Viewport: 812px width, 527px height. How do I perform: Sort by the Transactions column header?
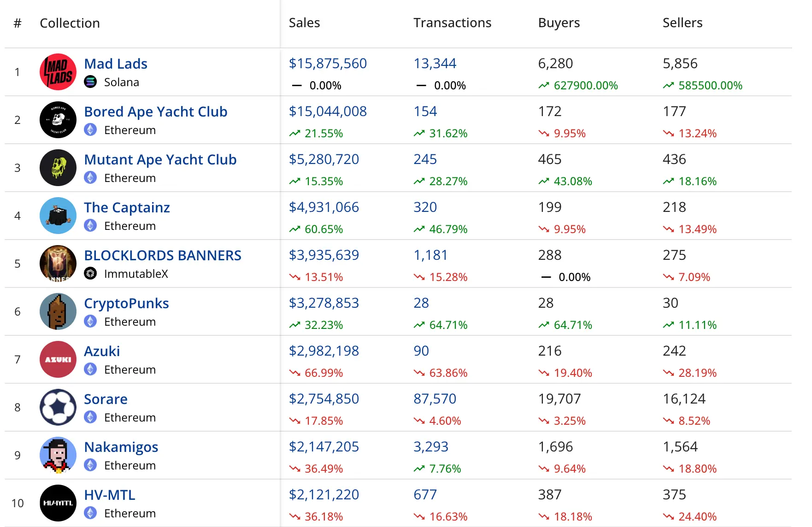(x=452, y=23)
